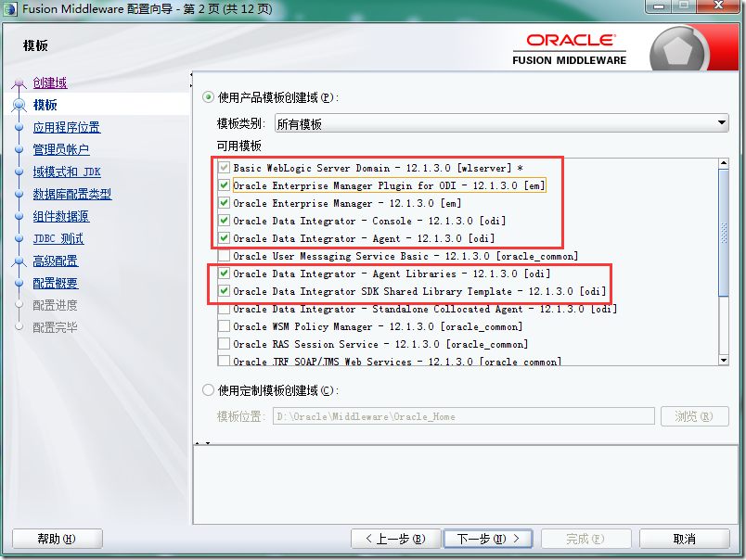Select Oracle Enterprise Manager Plugin for ODI text
Viewport: 746px width, 560px height.
tap(389, 185)
